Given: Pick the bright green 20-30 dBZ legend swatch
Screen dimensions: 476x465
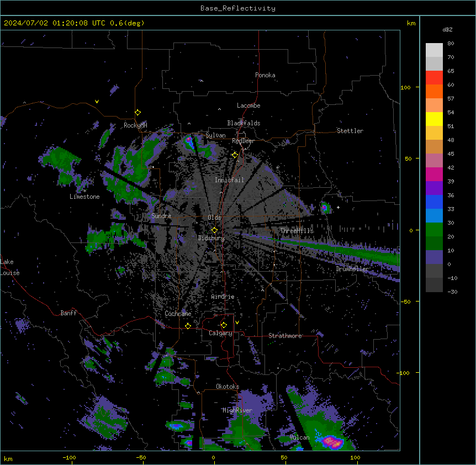Looking at the screenshot, I should 434,230.
